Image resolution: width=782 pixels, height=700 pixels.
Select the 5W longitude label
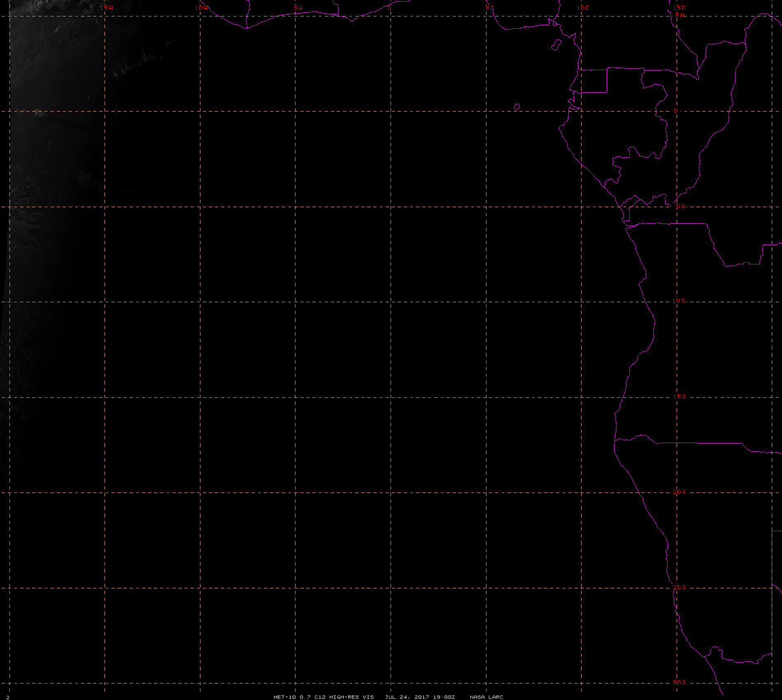click(x=298, y=8)
